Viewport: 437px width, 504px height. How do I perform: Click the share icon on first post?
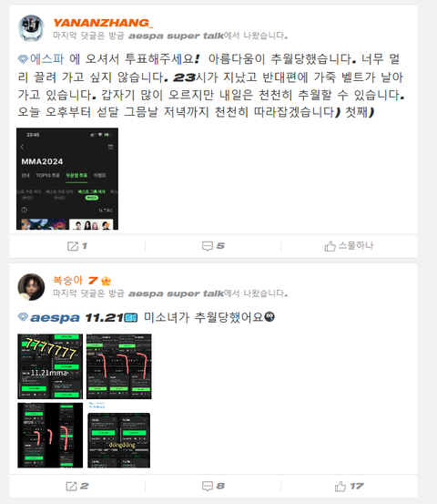[x=73, y=246]
